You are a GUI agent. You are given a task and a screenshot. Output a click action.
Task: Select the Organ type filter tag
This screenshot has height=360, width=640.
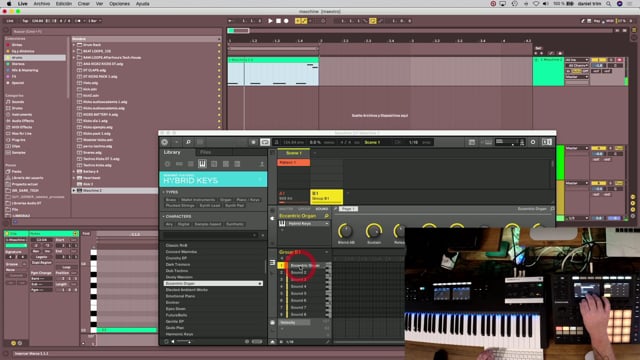[x=225, y=200]
